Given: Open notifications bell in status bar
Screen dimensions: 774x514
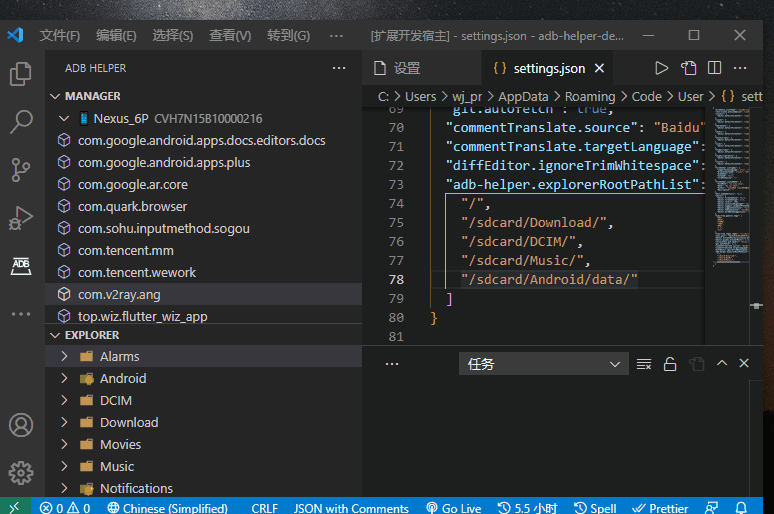Looking at the screenshot, I should 741,508.
